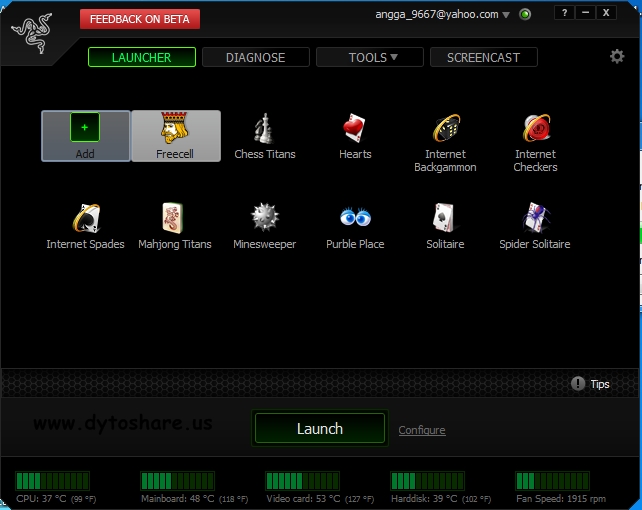
Task: Switch to the DIAGNOSE tab
Action: [255, 57]
